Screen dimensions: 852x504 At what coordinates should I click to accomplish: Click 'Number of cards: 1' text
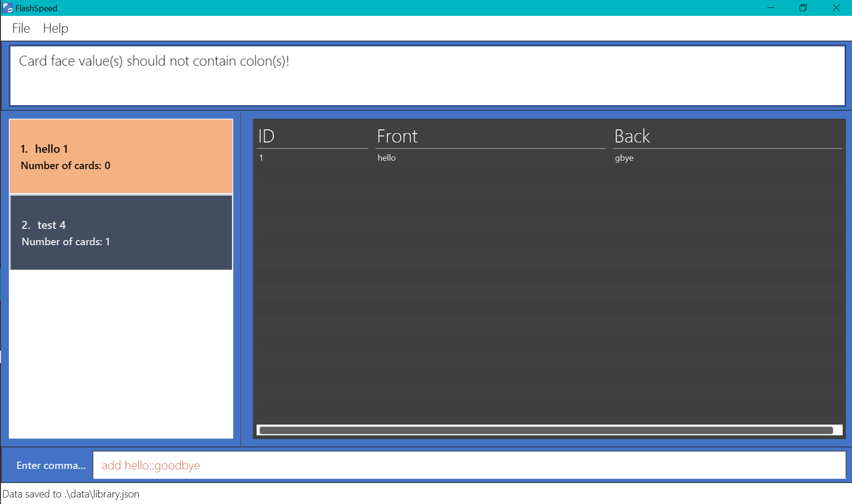coord(65,241)
